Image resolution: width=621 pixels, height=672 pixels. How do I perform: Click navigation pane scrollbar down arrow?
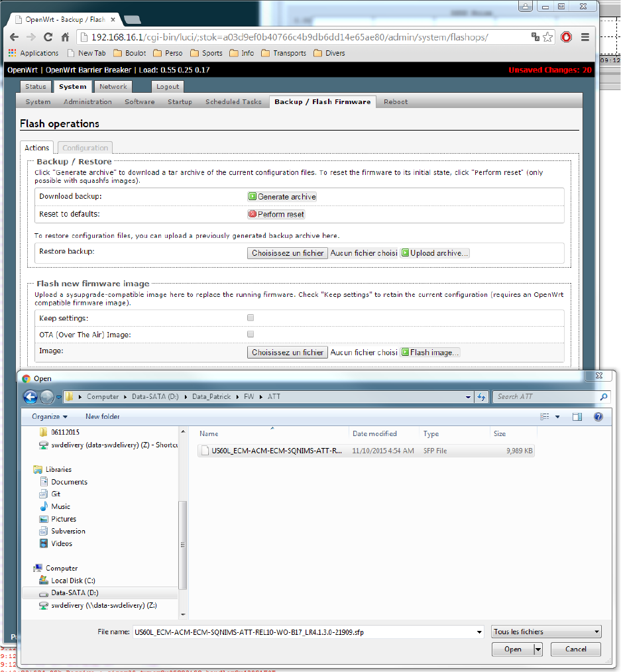coord(183,614)
